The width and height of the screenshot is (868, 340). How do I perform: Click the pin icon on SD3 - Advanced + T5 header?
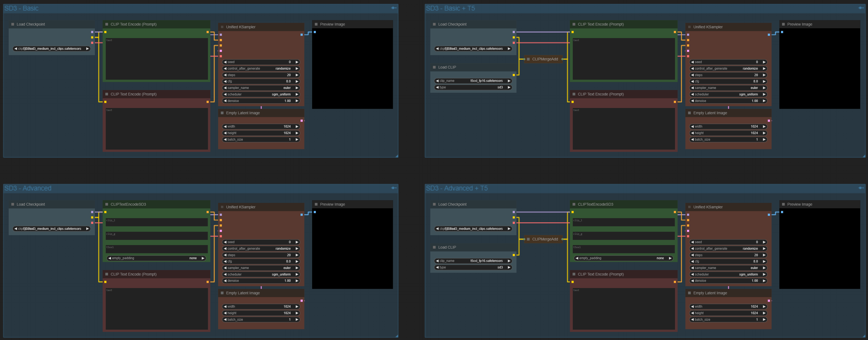861,188
